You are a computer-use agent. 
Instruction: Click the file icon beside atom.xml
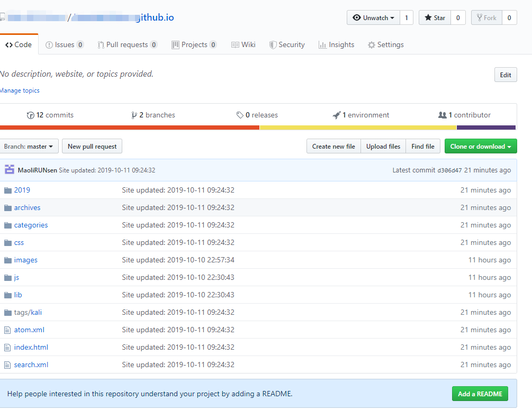(7, 330)
